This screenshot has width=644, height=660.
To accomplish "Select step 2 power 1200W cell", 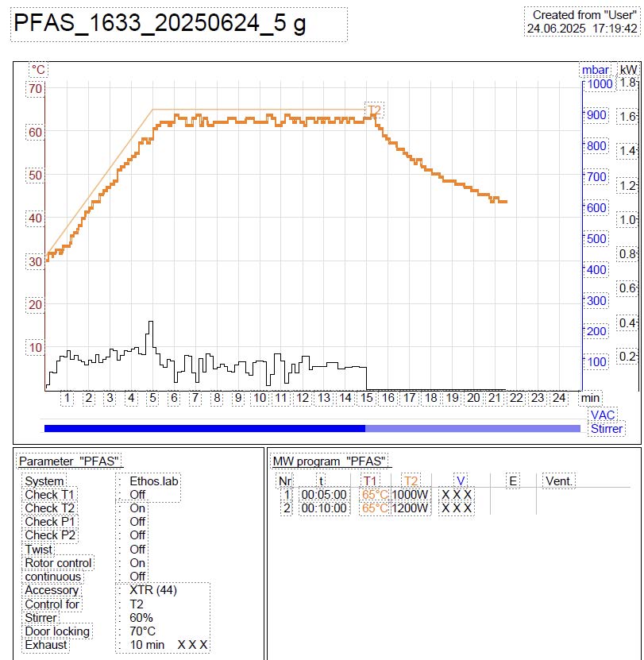I will 410,508.
